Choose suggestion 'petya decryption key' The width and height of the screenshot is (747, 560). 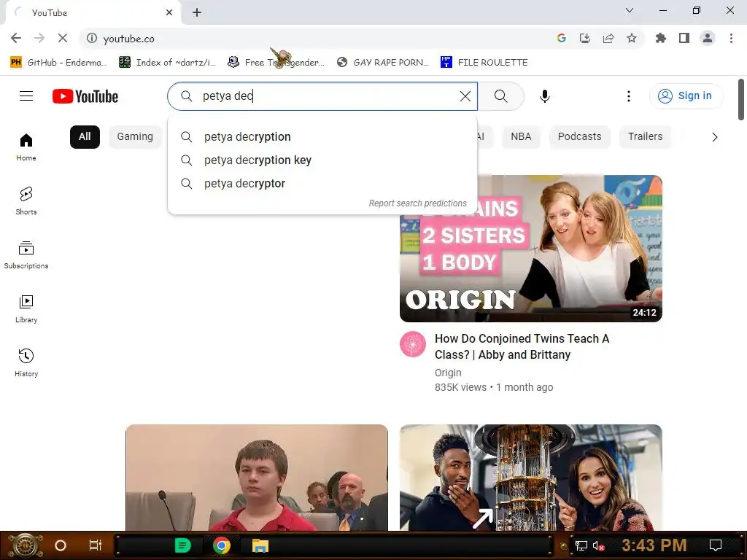322,160
